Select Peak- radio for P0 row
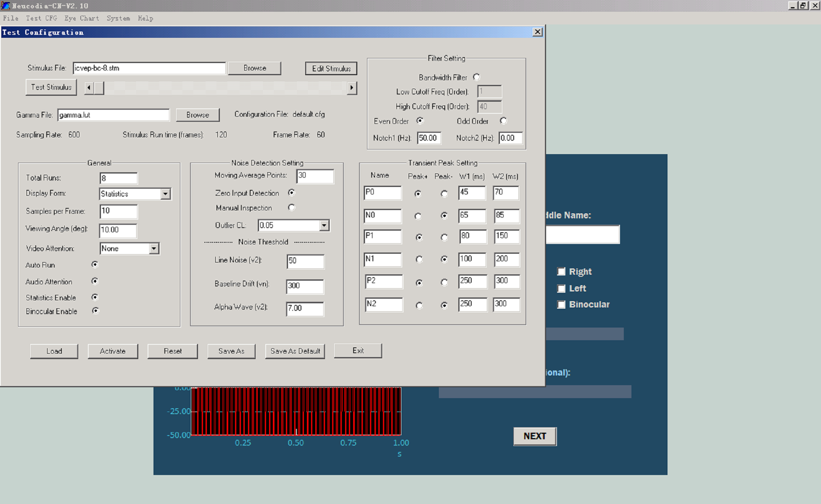This screenshot has height=504, width=821. tap(444, 194)
